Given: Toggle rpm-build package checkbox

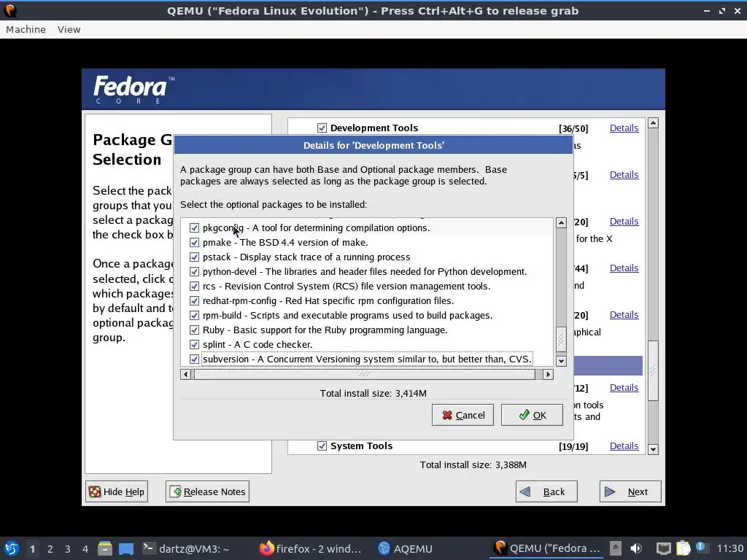Looking at the screenshot, I should pos(194,316).
